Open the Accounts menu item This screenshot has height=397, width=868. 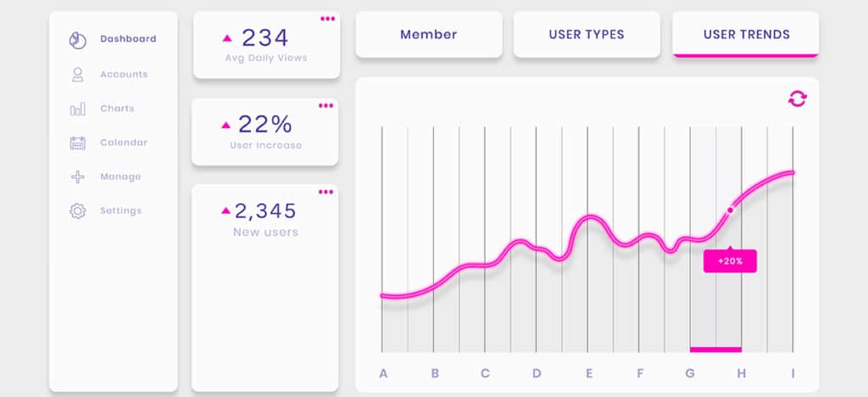coord(124,75)
